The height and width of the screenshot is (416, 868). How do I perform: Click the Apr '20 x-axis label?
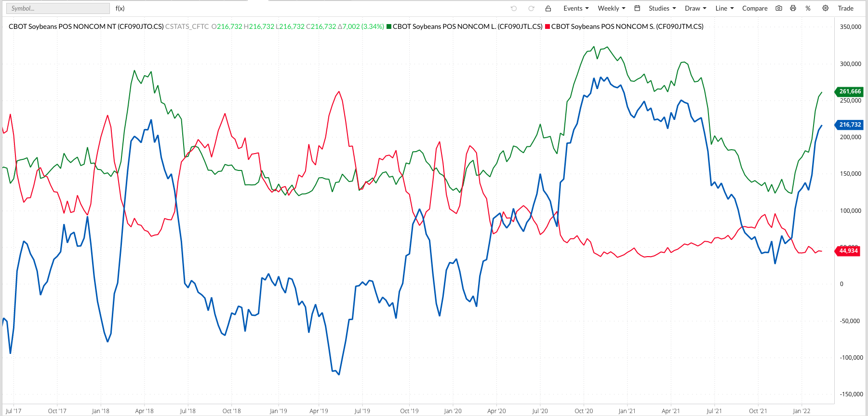(496, 411)
